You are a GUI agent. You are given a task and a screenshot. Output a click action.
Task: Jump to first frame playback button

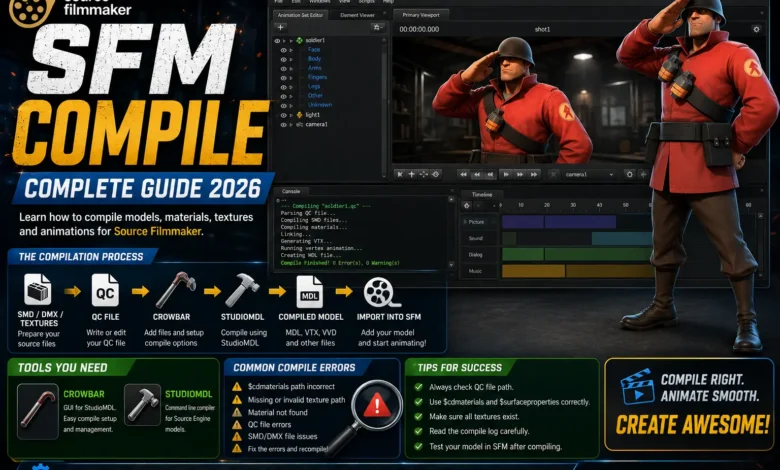coord(463,175)
